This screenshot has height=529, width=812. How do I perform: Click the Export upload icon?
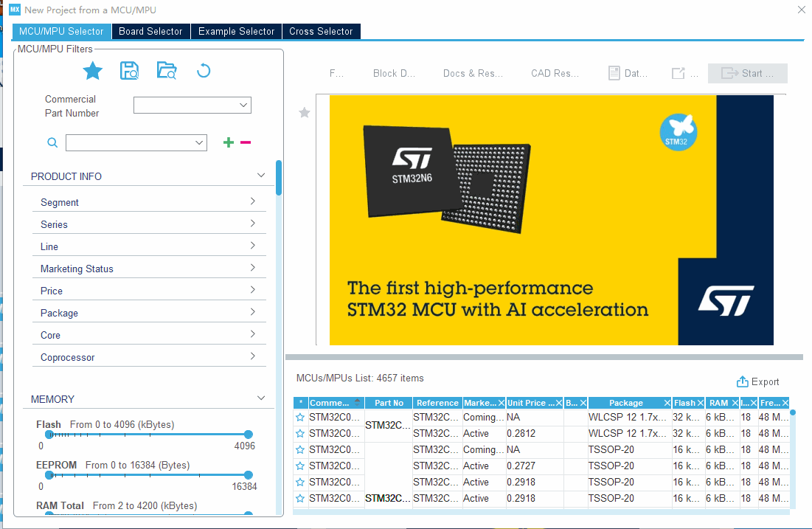pos(742,382)
